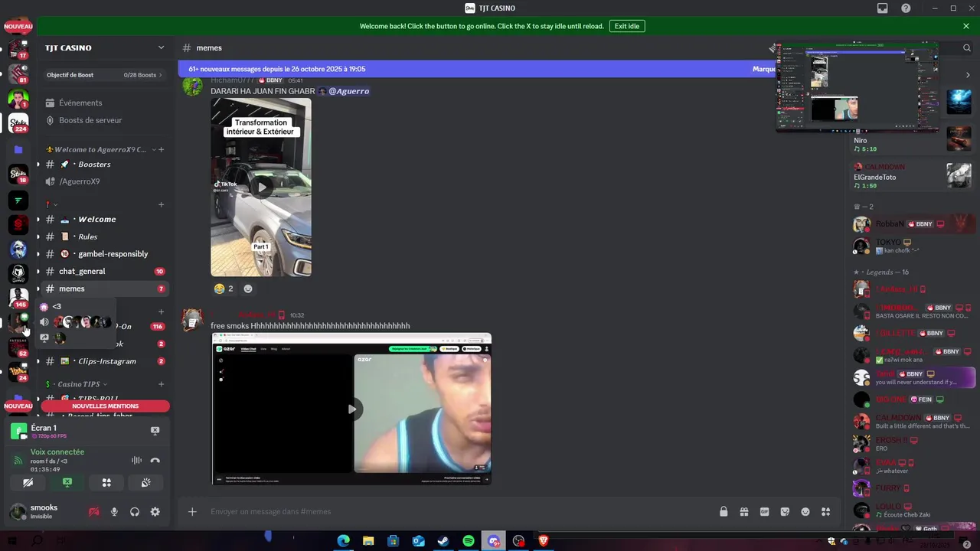Open File Explorer from the taskbar
Image resolution: width=980 pixels, height=551 pixels.
click(x=368, y=541)
